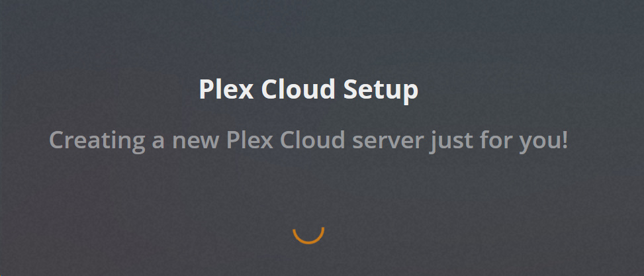This screenshot has width=644, height=276.
Task: Click the capital C of Creating
Action: tap(57, 140)
